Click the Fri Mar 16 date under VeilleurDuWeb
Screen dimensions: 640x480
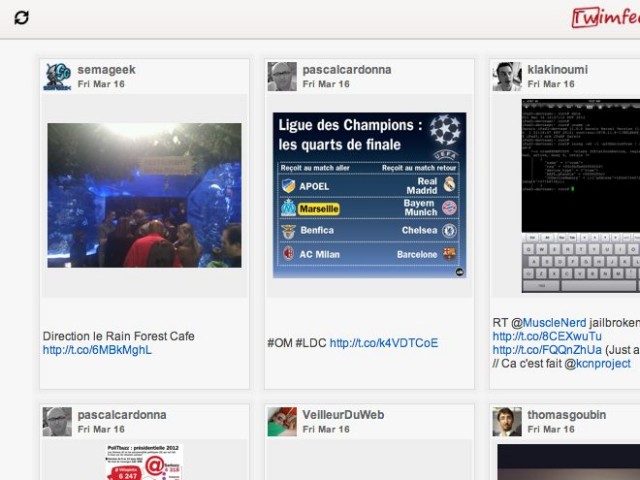pyautogui.click(x=326, y=429)
